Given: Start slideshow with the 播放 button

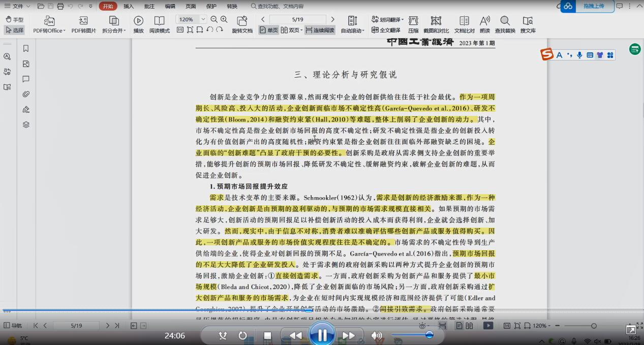Looking at the screenshot, I should pos(138,24).
